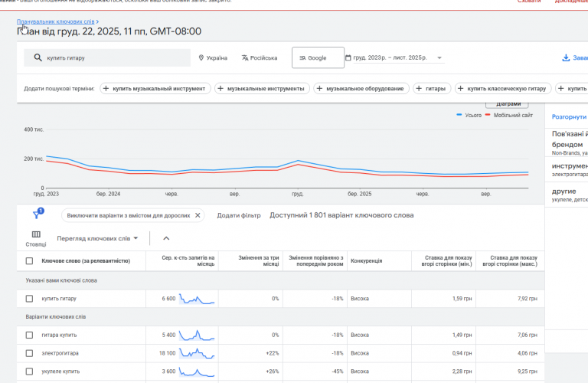
Task: Sort by Конкуренція column header
Action: 367,261
